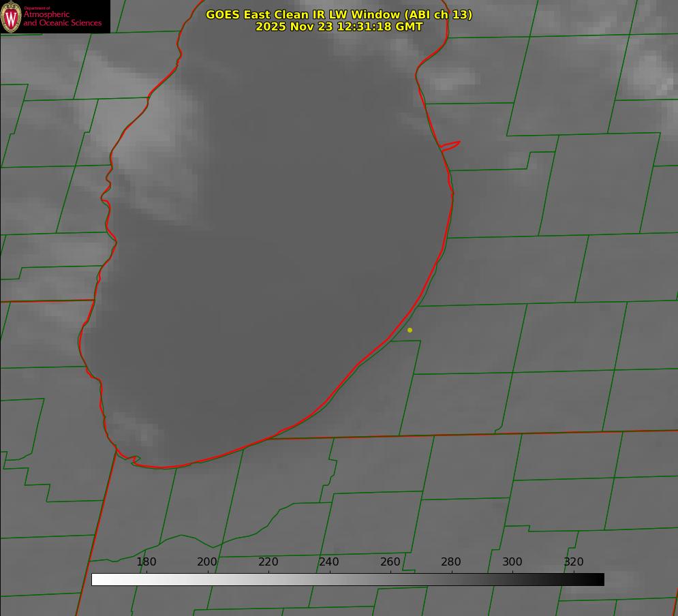Click the yellow dot marker
The height and width of the screenshot is (616, 678).
point(410,330)
